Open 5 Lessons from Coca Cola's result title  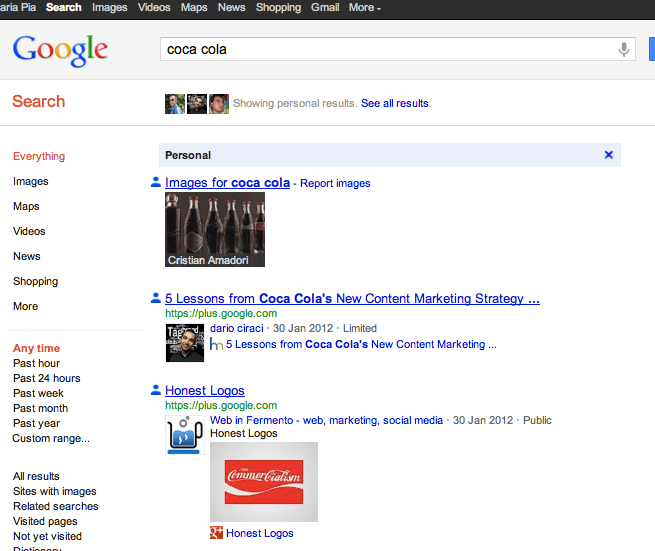pos(352,298)
